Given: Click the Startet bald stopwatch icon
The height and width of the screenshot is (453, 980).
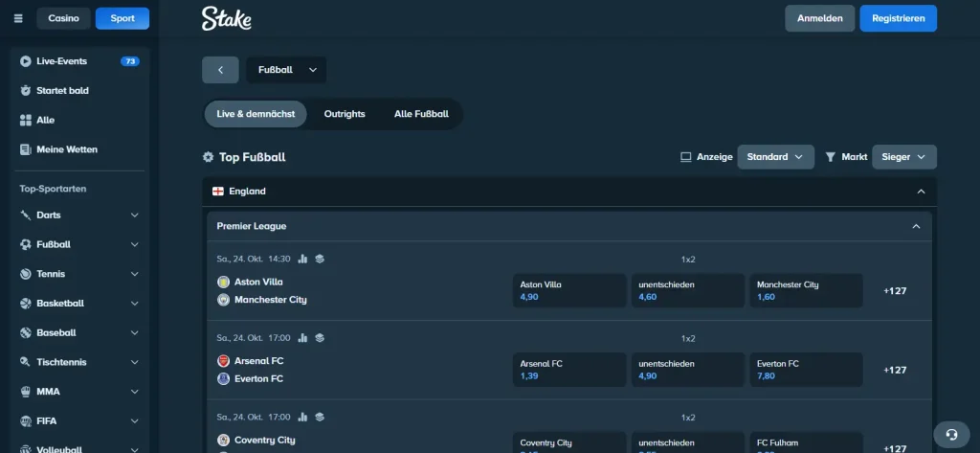Looking at the screenshot, I should point(26,91).
